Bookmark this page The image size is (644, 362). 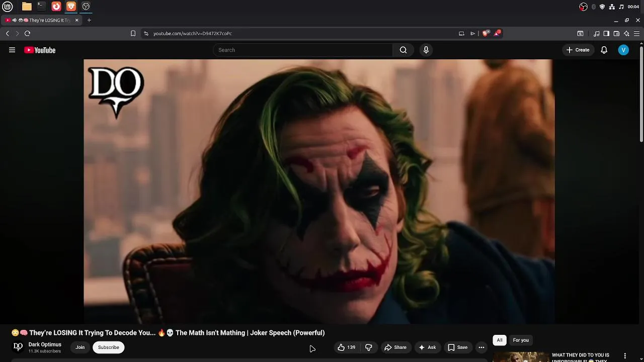(x=133, y=33)
